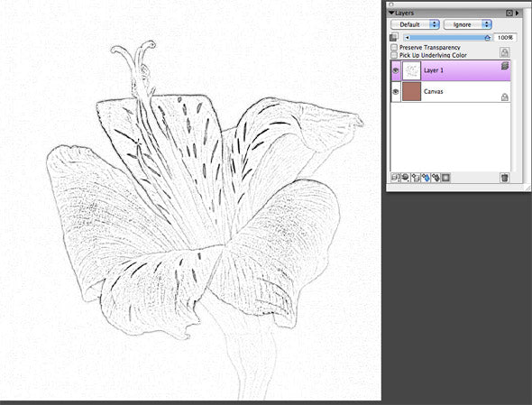Open the Ignore composite depth dropdown

pyautogui.click(x=468, y=24)
